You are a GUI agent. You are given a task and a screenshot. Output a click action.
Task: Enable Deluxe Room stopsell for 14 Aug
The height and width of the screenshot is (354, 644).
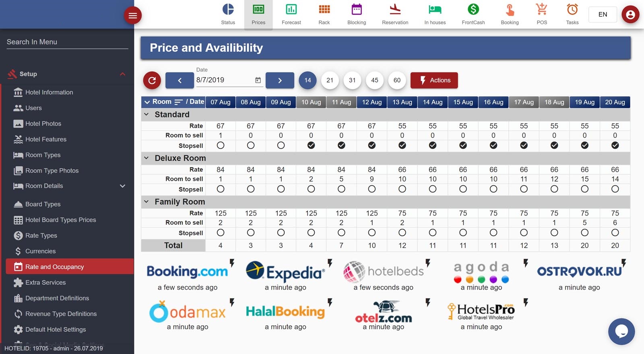pos(433,189)
